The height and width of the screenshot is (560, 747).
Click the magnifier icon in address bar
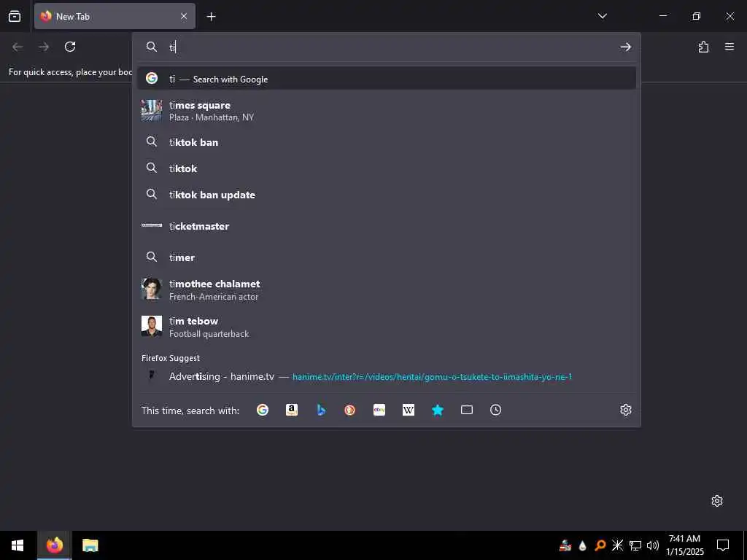pos(152,47)
